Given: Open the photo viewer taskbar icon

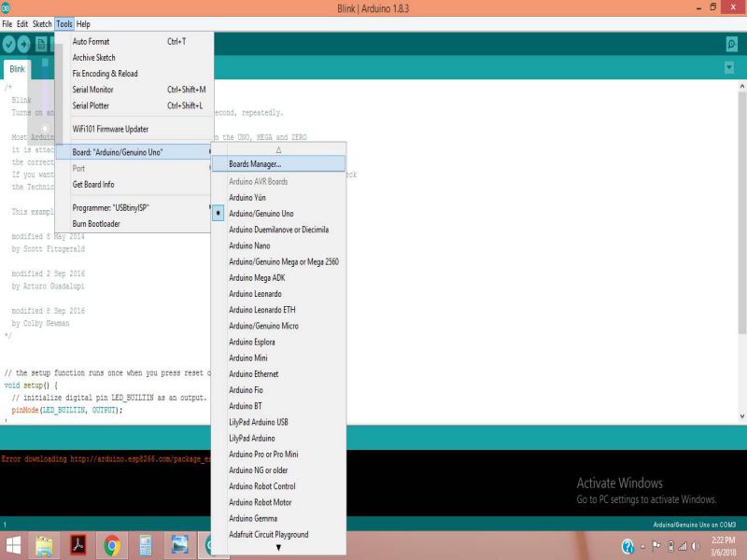Looking at the screenshot, I should (x=179, y=545).
